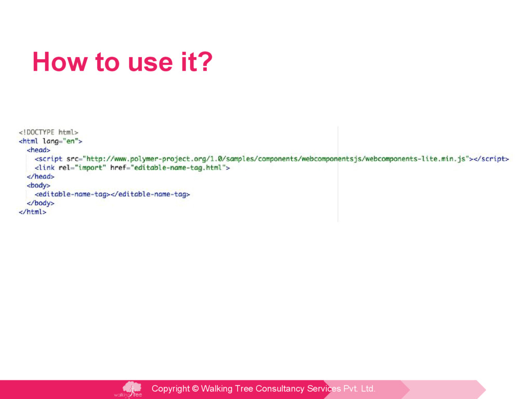Image resolution: width=532 pixels, height=399 pixels.
Task: Click the closing </head> tag line
Action: click(41, 177)
